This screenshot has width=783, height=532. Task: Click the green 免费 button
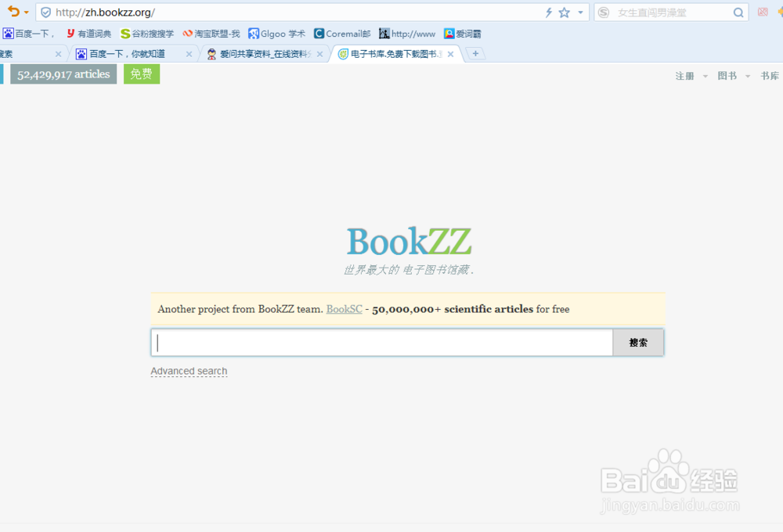(x=142, y=74)
